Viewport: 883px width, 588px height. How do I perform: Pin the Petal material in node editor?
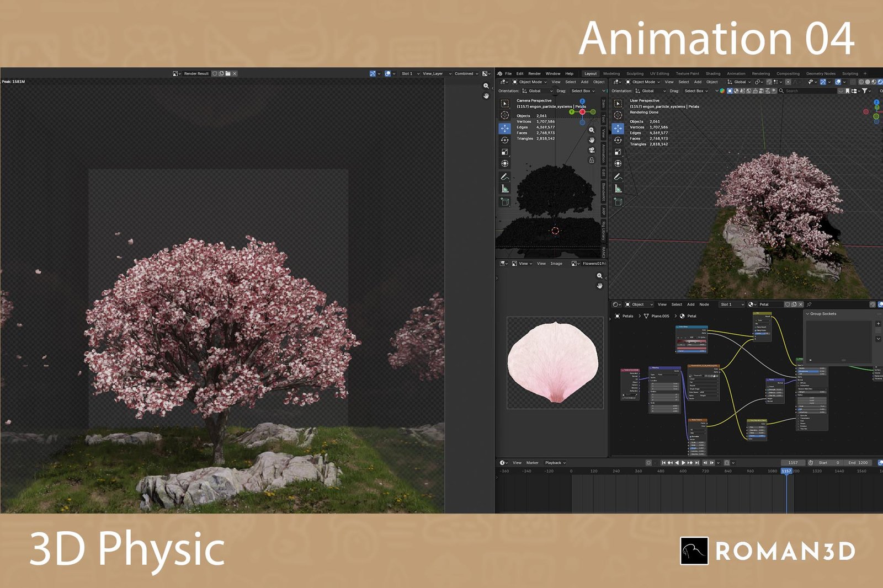pos(809,304)
